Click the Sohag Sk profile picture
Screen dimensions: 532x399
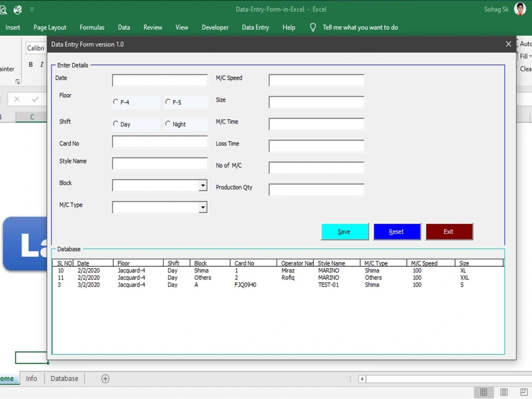point(520,9)
